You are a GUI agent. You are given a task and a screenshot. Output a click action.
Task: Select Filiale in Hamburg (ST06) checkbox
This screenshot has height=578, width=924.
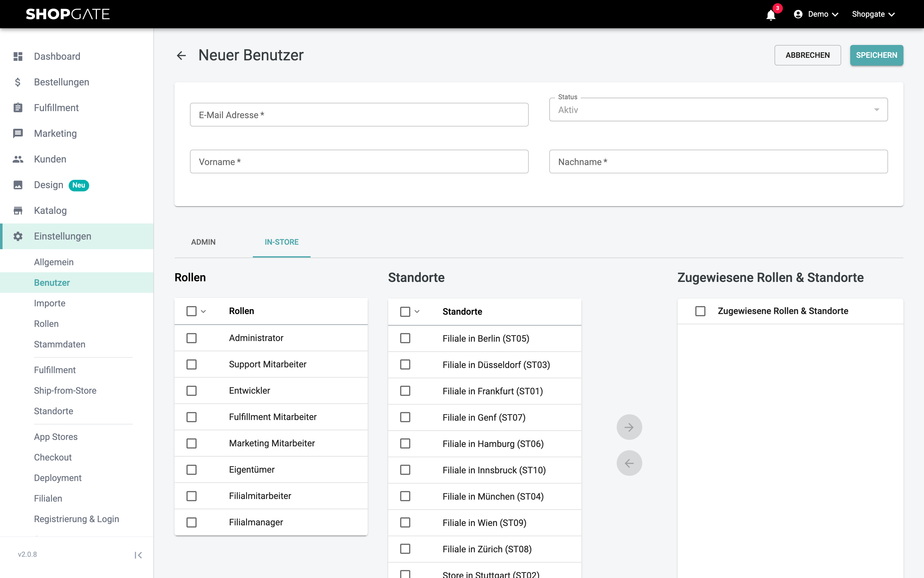tap(405, 443)
